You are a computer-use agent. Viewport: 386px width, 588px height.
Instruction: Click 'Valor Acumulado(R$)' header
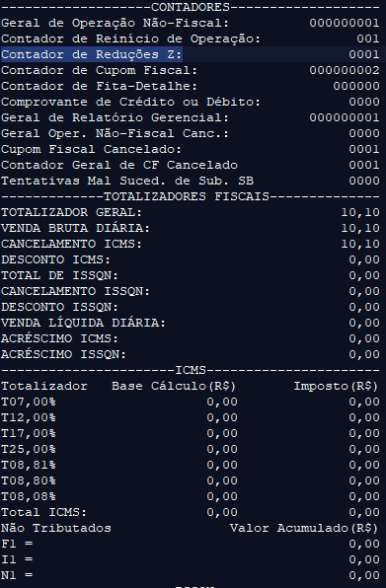tap(304, 528)
